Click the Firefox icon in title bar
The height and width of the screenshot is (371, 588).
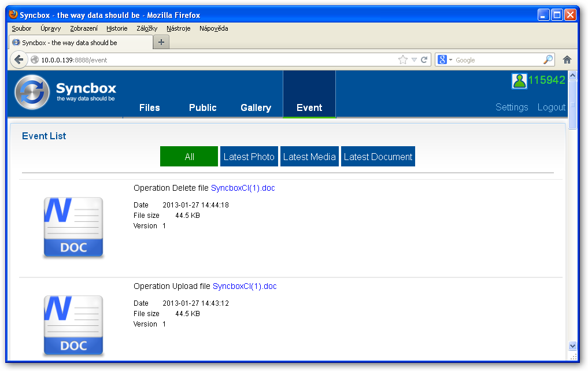pos(13,14)
